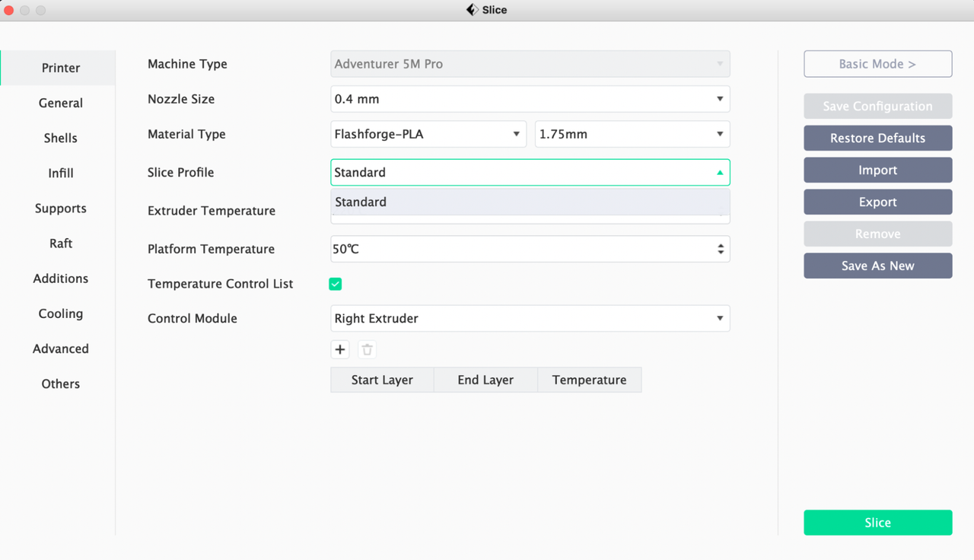Viewport: 974px width, 560px height.
Task: Open the Nozzle Size dropdown
Action: pyautogui.click(x=530, y=99)
